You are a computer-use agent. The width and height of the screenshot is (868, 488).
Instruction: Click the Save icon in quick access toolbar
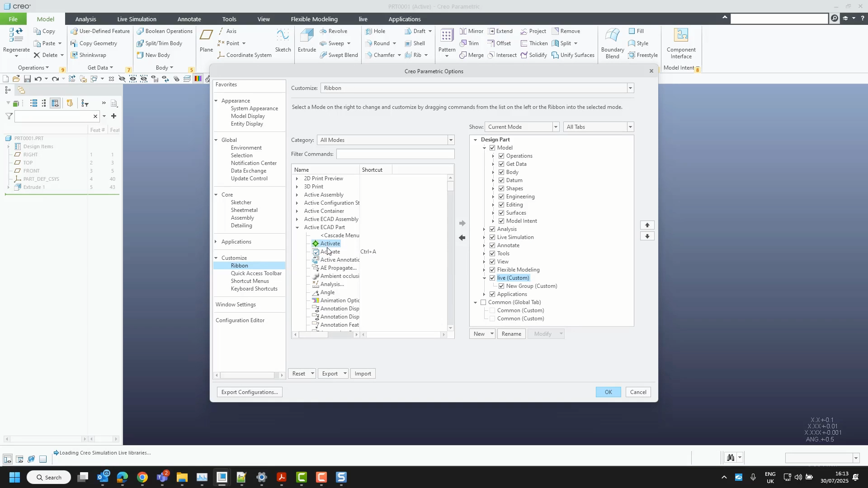pos(27,79)
